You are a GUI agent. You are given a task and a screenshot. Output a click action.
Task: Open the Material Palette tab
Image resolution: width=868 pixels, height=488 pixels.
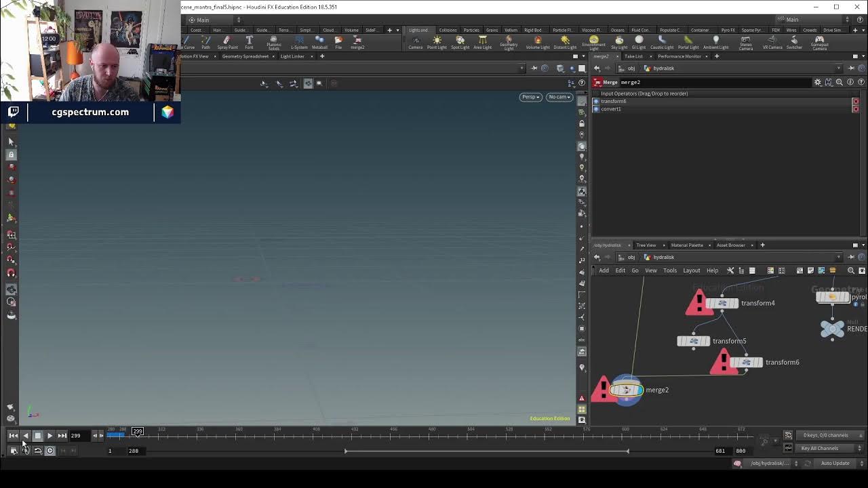tap(687, 245)
